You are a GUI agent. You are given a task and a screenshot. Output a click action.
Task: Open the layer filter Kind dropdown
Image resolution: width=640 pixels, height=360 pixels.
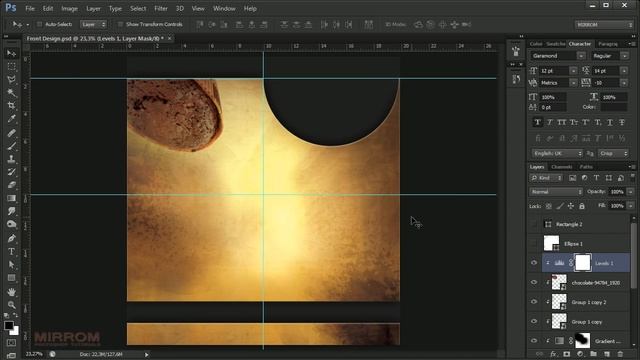click(x=546, y=178)
